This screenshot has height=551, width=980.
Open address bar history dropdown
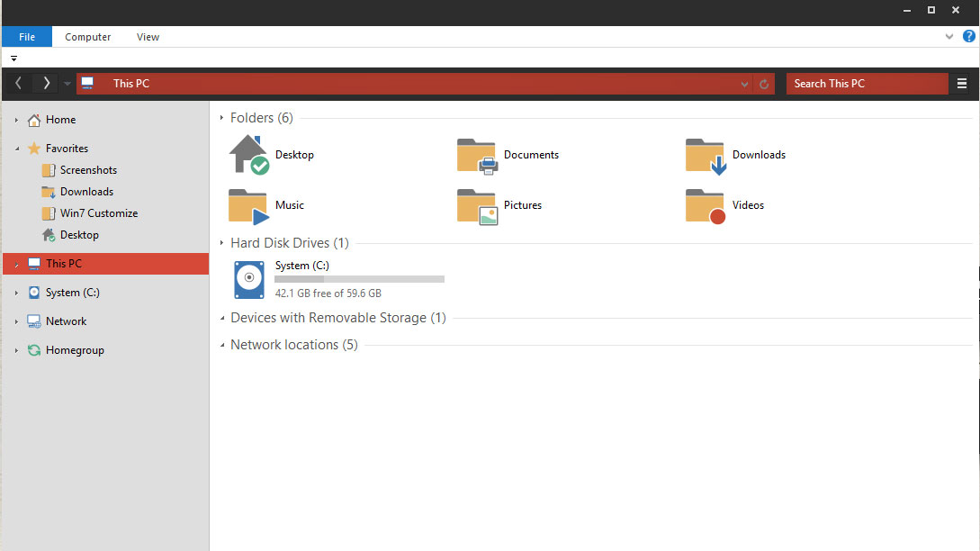click(744, 84)
